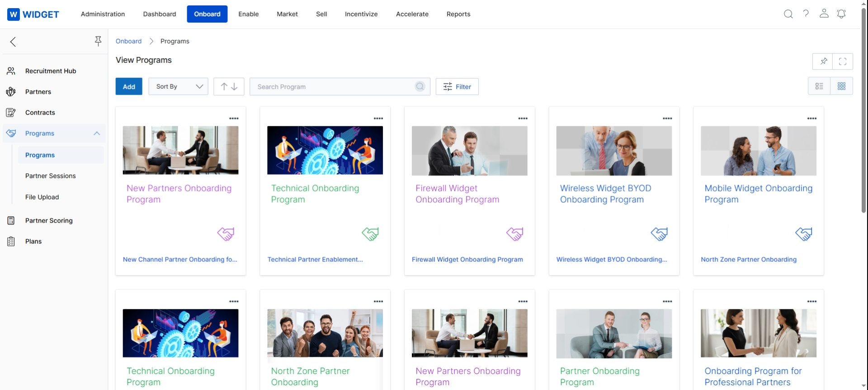
Task: Open the Accelerate tab
Action: (412, 14)
